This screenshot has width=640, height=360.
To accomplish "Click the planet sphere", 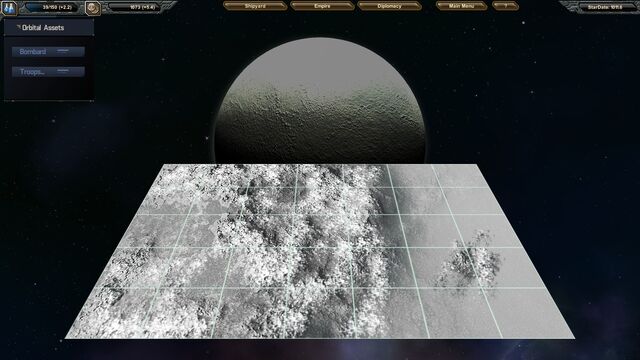I will [x=320, y=101].
